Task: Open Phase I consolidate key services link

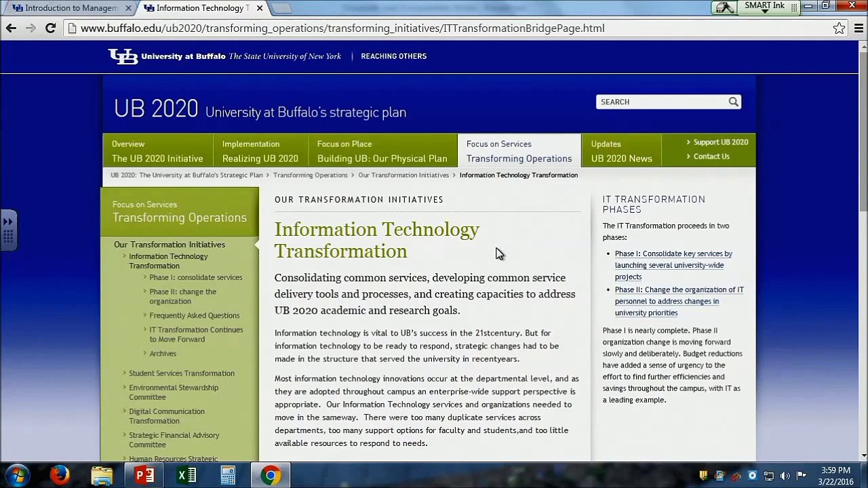Action: (673, 265)
